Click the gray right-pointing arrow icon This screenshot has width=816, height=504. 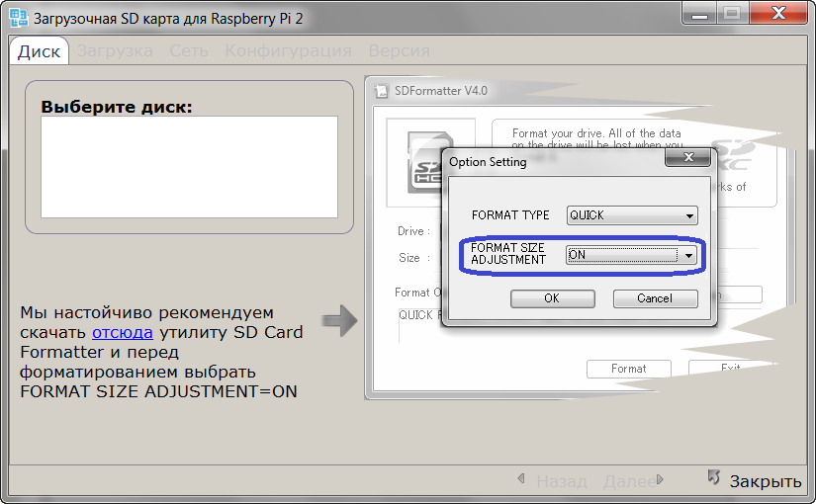click(339, 320)
